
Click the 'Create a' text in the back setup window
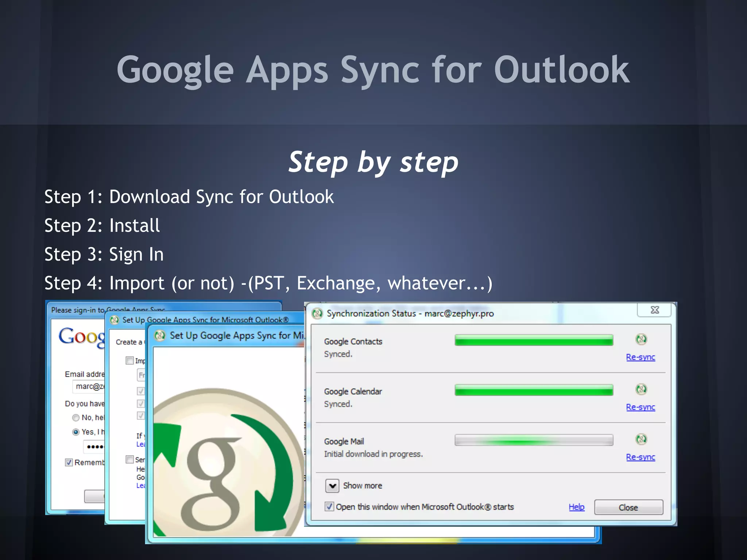pos(129,342)
